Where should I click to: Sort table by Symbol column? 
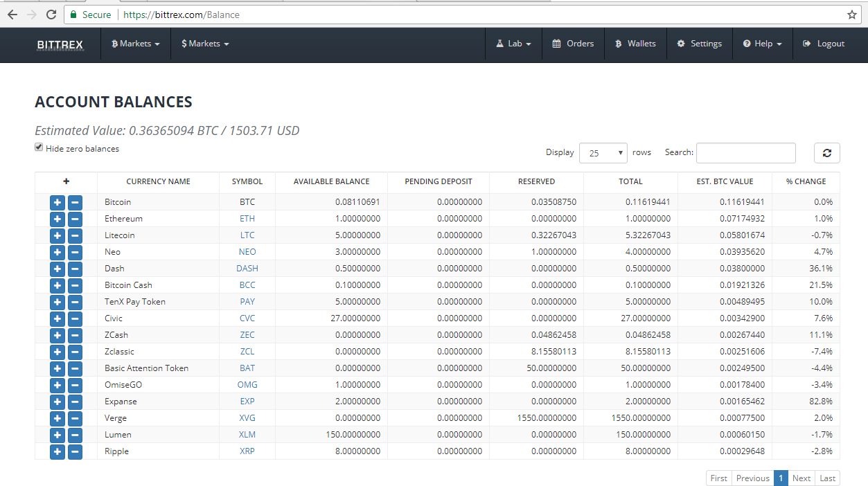[247, 181]
